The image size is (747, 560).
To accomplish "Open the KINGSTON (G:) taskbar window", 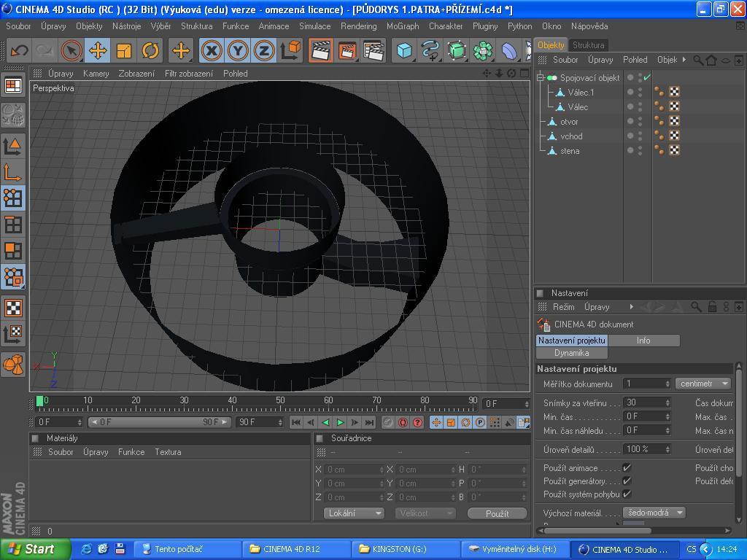I will click(406, 549).
